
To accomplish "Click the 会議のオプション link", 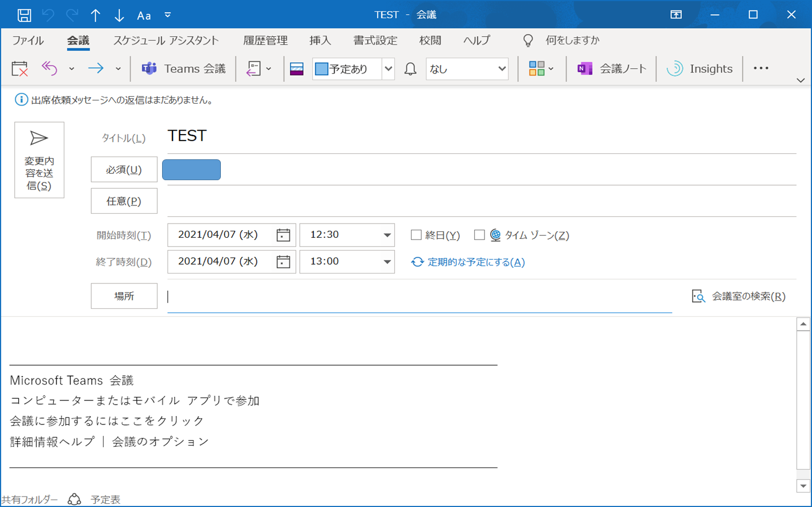I will click(x=160, y=442).
